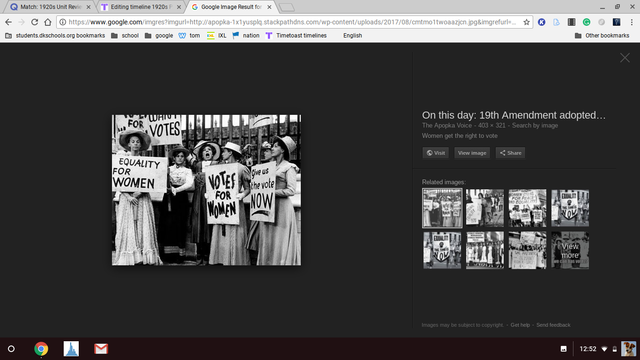Viewport: 640px width, 360px height.
Task: Click the blue K extension icon
Action: pyautogui.click(x=542, y=22)
